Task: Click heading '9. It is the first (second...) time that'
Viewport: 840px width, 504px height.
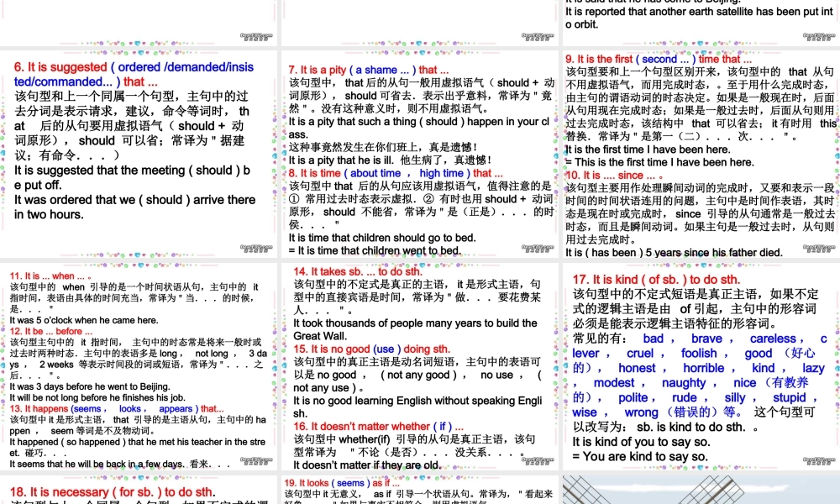Action: click(659, 59)
